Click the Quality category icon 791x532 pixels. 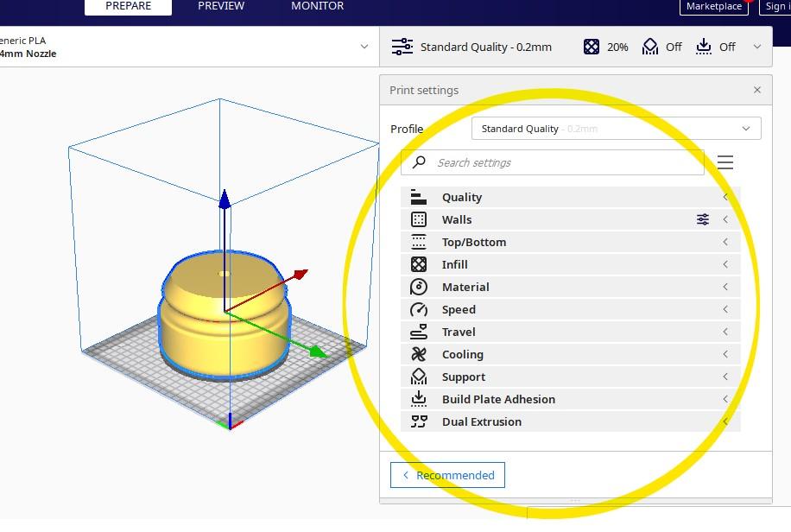(418, 197)
